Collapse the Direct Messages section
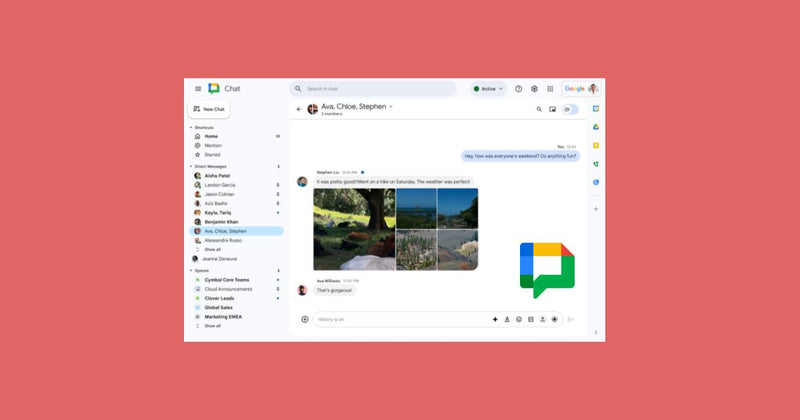Screen dimensions: 800x420 pos(191,166)
